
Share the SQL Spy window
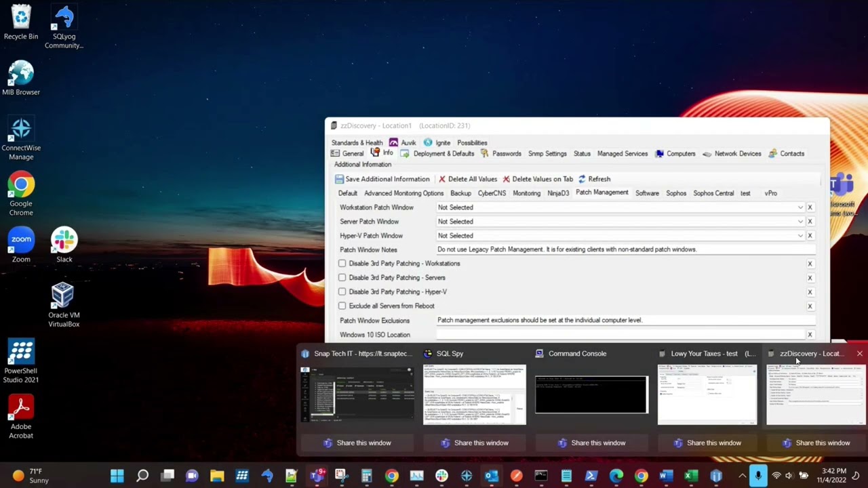coord(474,443)
